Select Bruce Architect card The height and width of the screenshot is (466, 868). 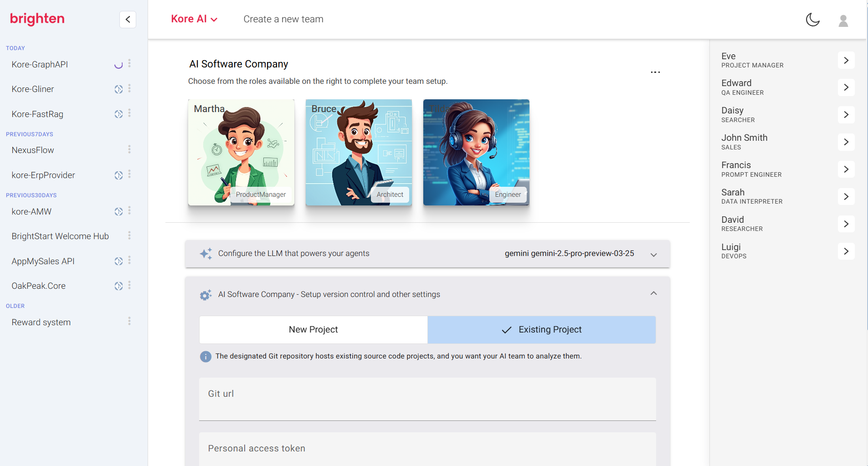click(359, 152)
